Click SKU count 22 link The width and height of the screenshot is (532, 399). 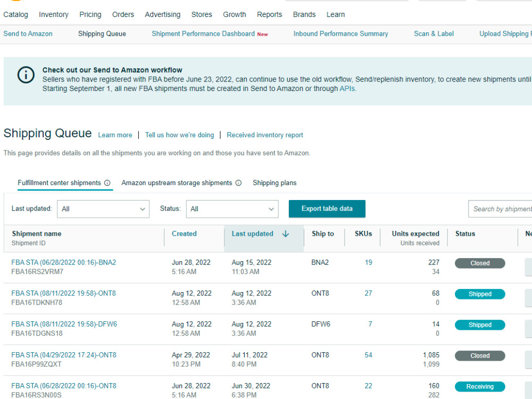pos(369,386)
